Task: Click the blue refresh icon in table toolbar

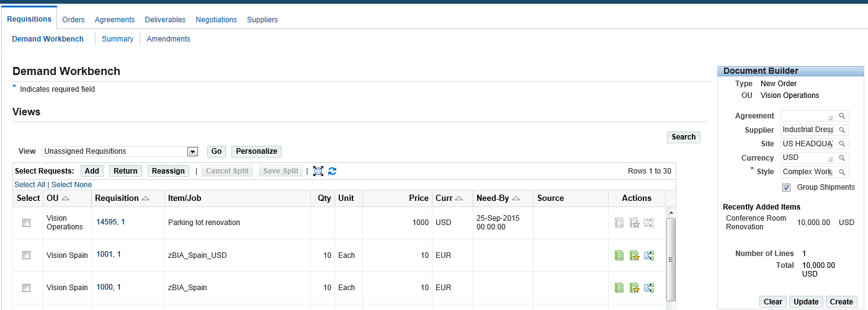Action: coord(332,171)
